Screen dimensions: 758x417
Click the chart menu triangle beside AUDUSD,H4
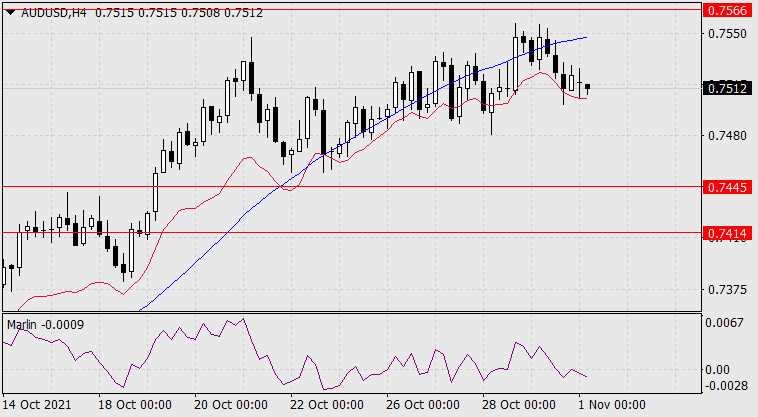10,13
